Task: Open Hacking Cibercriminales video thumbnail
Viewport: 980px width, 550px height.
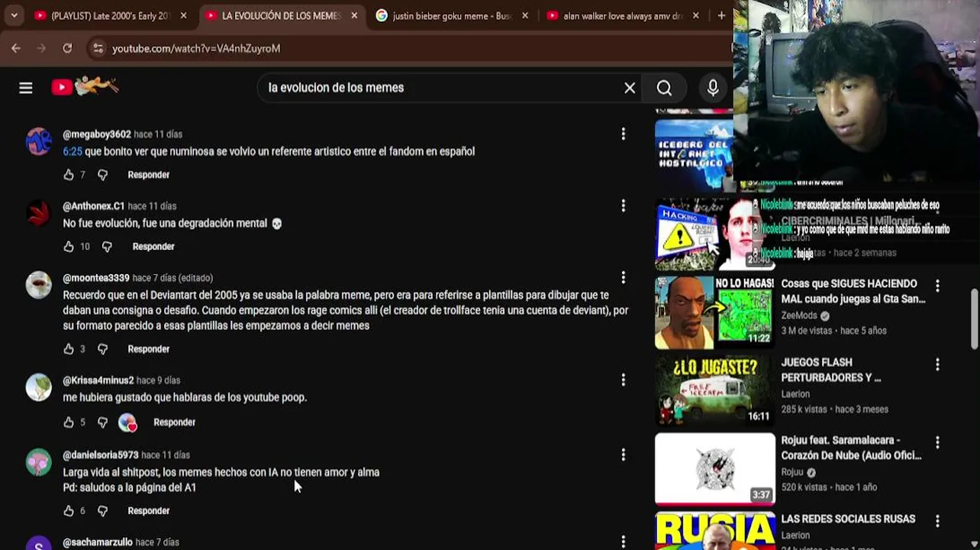Action: click(x=714, y=235)
